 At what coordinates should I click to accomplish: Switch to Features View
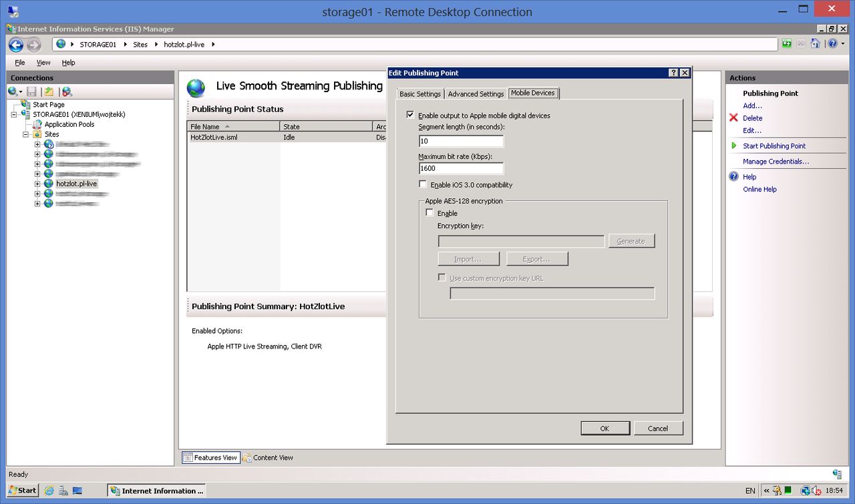tap(210, 457)
